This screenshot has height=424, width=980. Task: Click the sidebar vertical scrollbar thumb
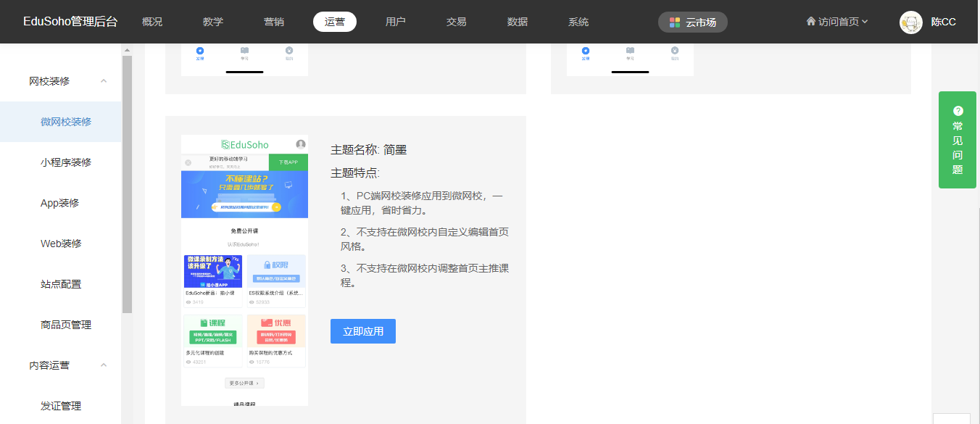click(x=127, y=181)
